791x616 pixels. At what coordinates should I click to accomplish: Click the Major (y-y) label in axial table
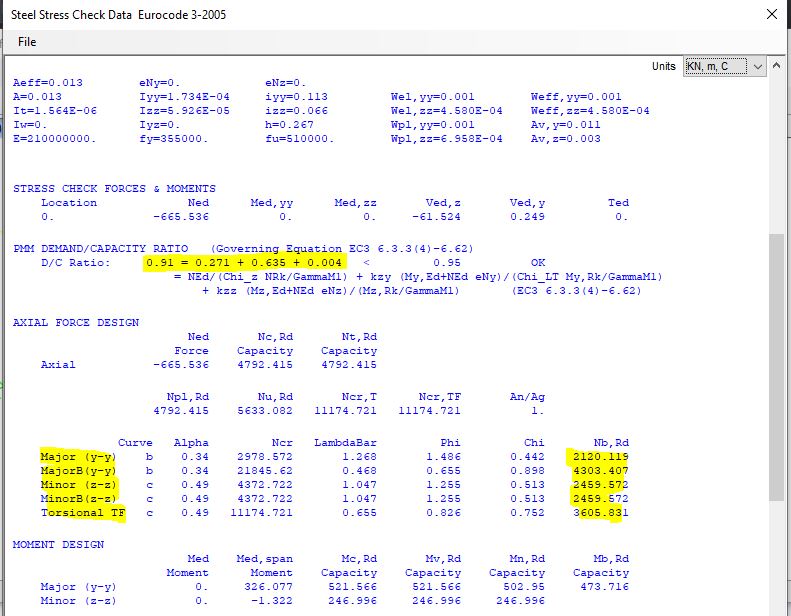tap(78, 457)
